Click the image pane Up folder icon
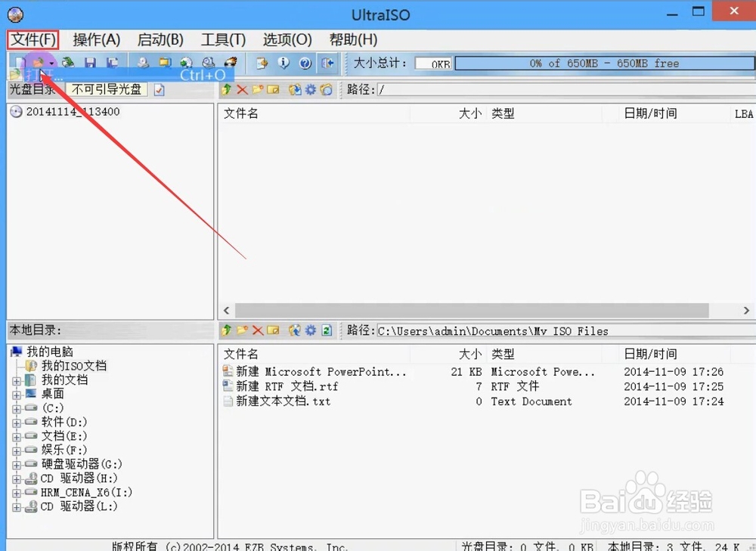Image resolution: width=756 pixels, height=551 pixels. 227,90
